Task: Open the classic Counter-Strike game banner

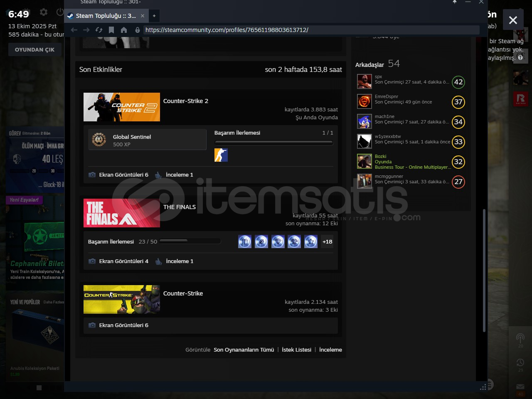Action: (x=122, y=299)
